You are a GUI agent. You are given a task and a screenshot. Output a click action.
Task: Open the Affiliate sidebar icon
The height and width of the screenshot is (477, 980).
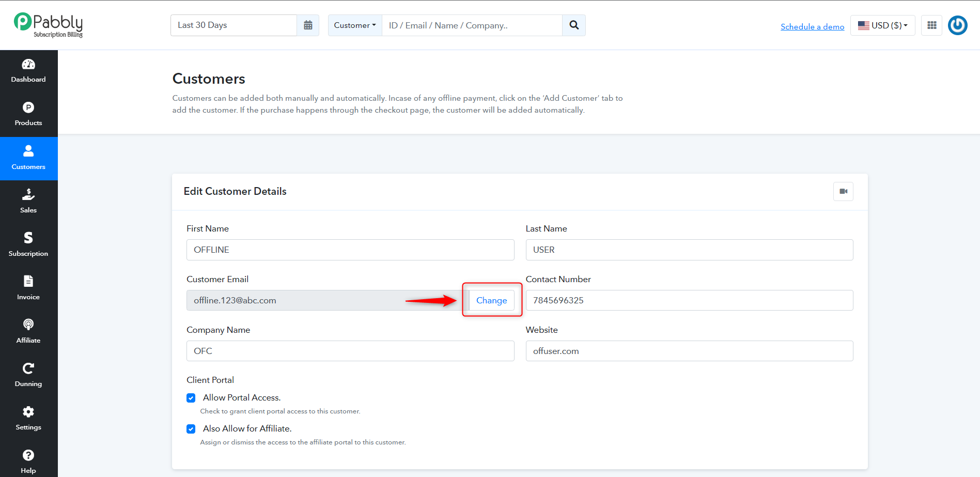[28, 332]
